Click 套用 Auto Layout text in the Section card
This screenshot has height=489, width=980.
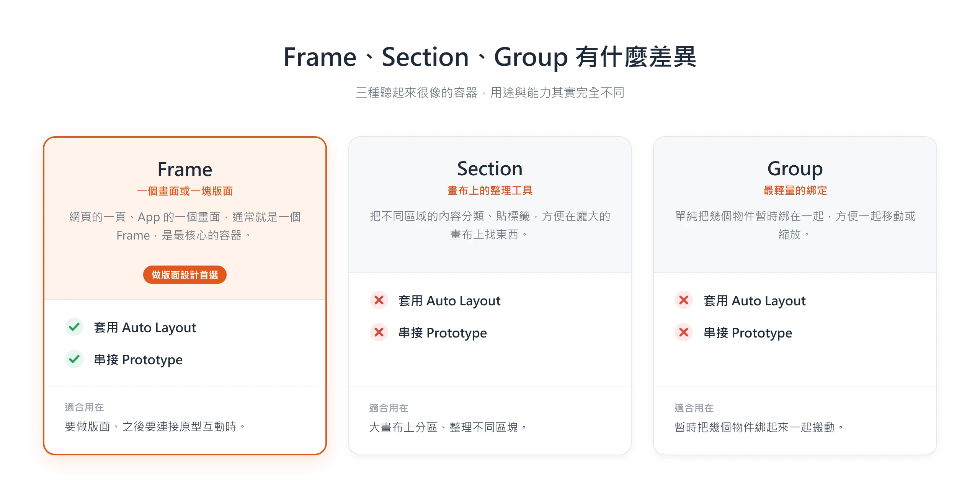449,301
